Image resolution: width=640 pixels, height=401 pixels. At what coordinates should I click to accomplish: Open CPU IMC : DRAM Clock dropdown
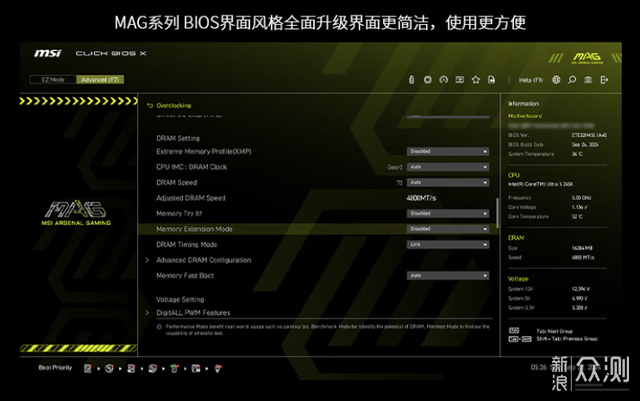pyautogui.click(x=448, y=167)
